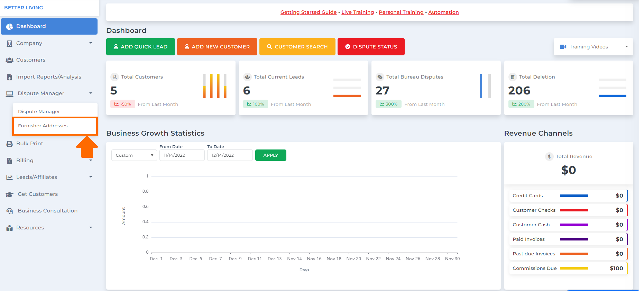
Task: Click the Total Current Leads group icon
Action: (x=247, y=77)
